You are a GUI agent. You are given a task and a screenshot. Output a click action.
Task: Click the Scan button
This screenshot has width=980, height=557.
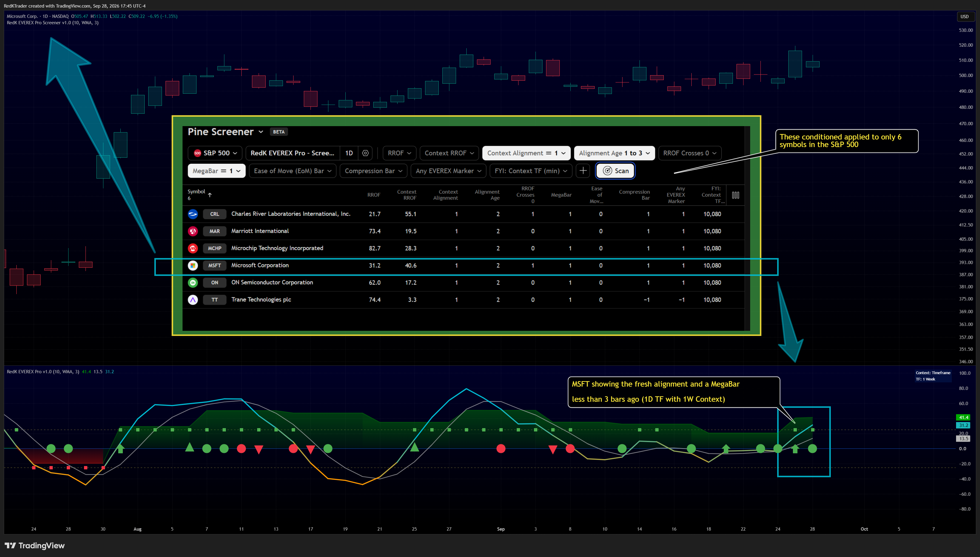tap(615, 171)
